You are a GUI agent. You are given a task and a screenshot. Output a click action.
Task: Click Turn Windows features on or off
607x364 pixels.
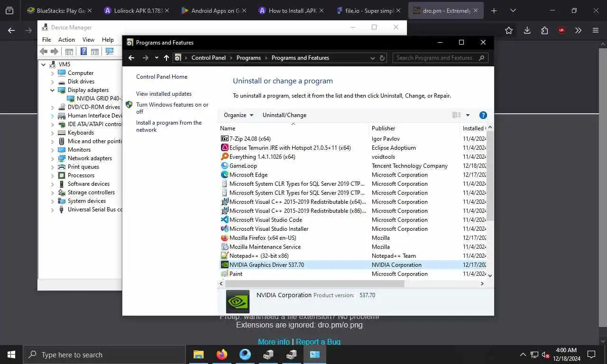pos(172,108)
